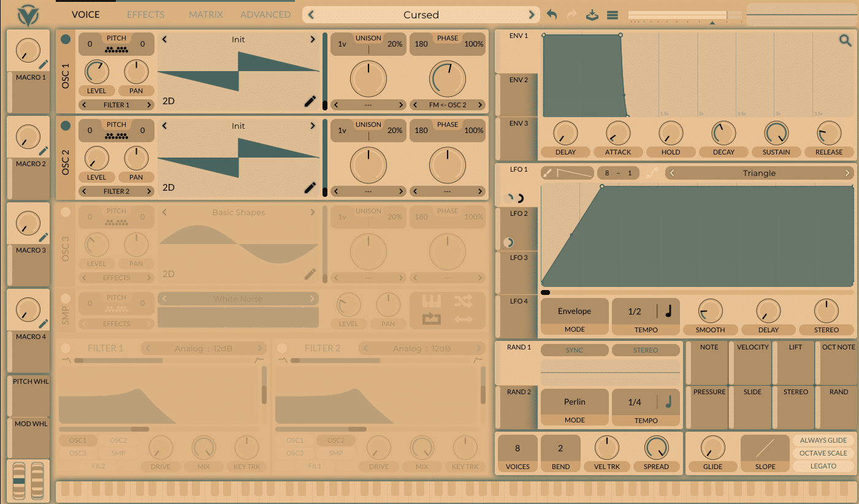Previous OSC 2 wavetable before Init
859x504 pixels.
pyautogui.click(x=164, y=126)
